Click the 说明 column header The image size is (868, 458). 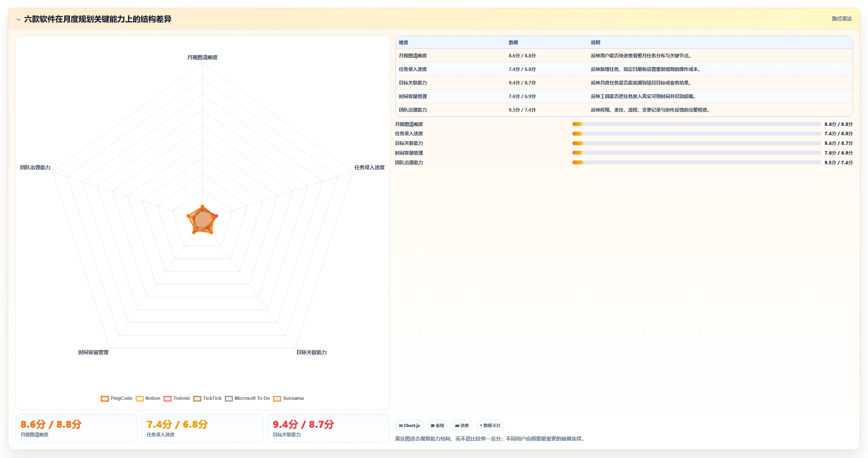click(596, 43)
